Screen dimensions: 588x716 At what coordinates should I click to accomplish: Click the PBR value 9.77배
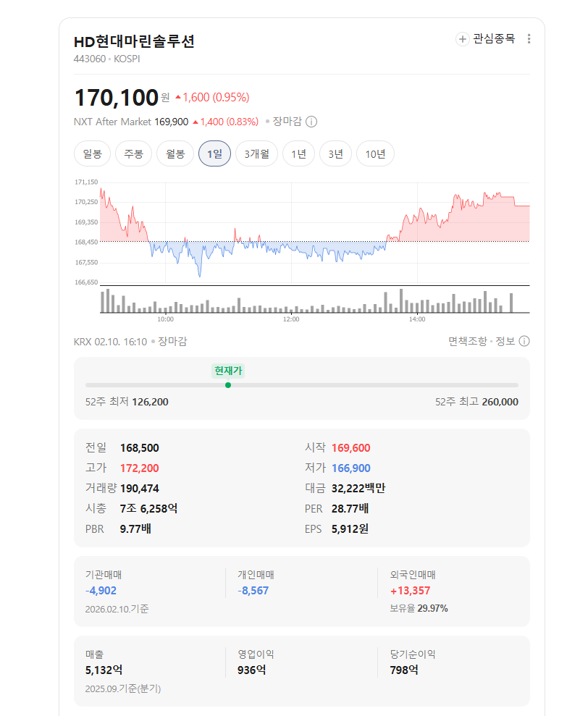pos(135,528)
